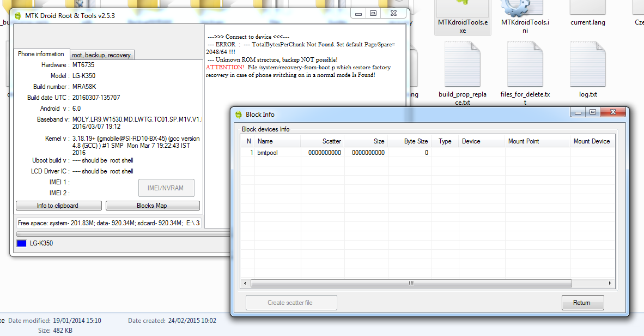Click the IMEI/NVRAM button
The width and height of the screenshot is (644, 336).
click(x=166, y=188)
